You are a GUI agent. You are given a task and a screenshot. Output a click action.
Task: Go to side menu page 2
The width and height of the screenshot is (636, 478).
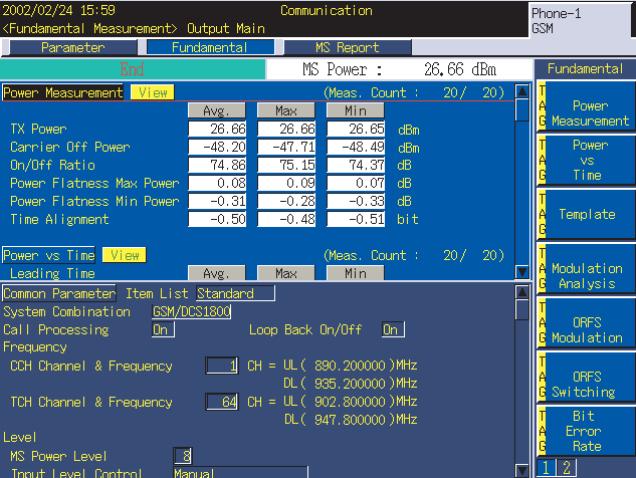[x=567, y=468]
